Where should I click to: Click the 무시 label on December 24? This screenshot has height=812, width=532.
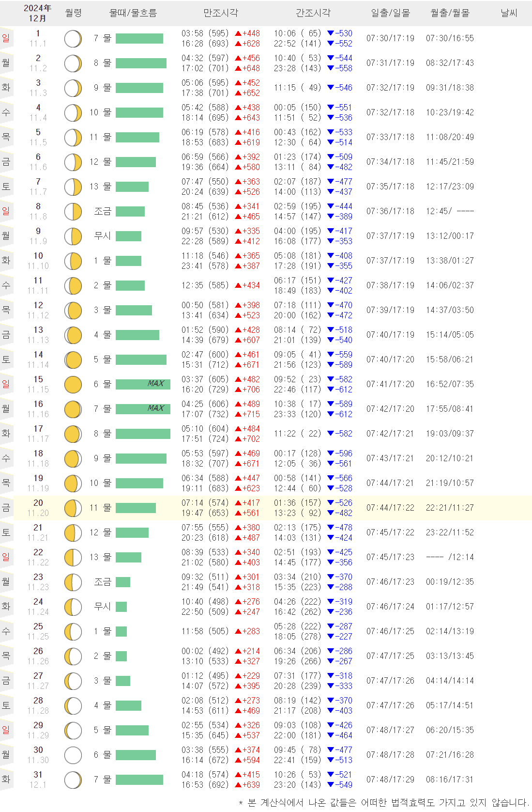point(103,607)
